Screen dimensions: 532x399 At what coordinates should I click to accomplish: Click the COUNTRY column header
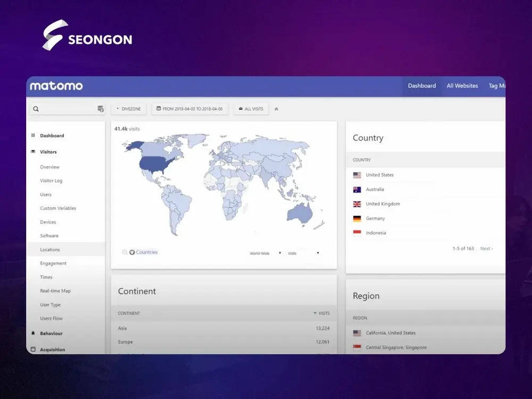tap(362, 160)
